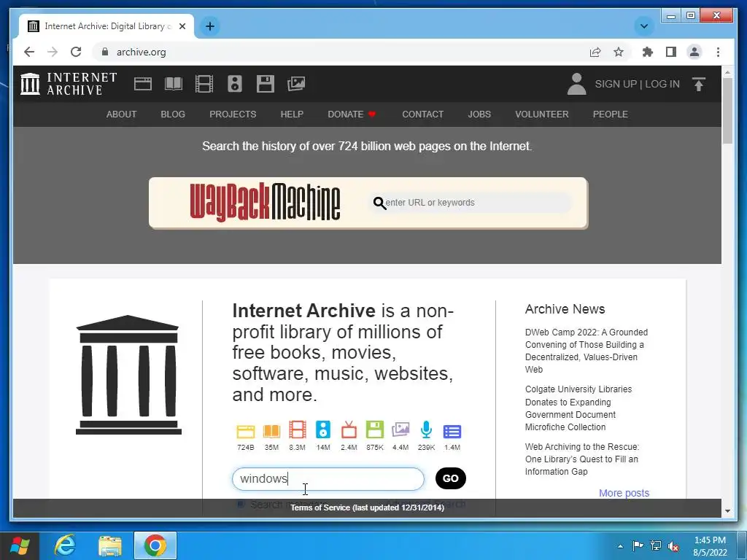Click the taskbar clock showing 1:45 PM
Viewport: 747px width, 560px height.
coord(710,546)
